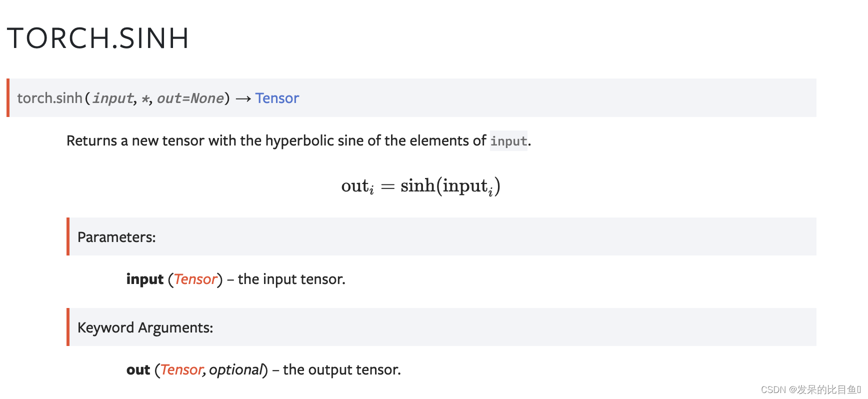Screen dimensions: 868x399
Task: Click the bold input parameter name
Action: point(145,279)
